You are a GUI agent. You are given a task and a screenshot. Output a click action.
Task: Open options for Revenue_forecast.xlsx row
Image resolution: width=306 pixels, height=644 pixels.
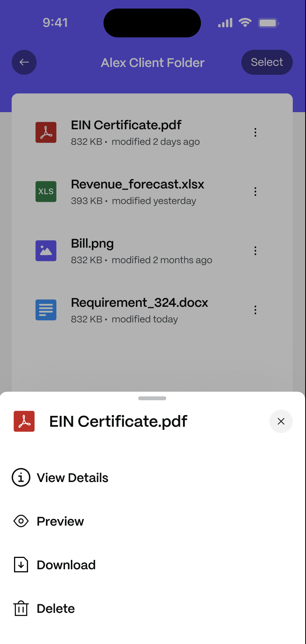point(255,192)
